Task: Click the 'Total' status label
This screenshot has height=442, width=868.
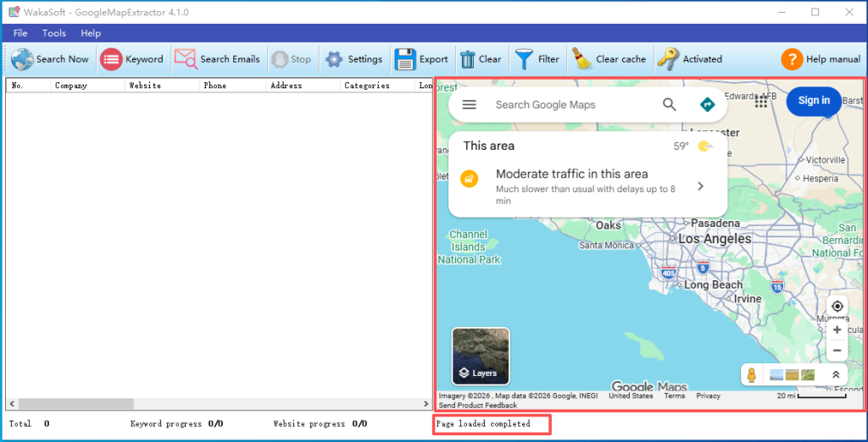Action: [19, 423]
